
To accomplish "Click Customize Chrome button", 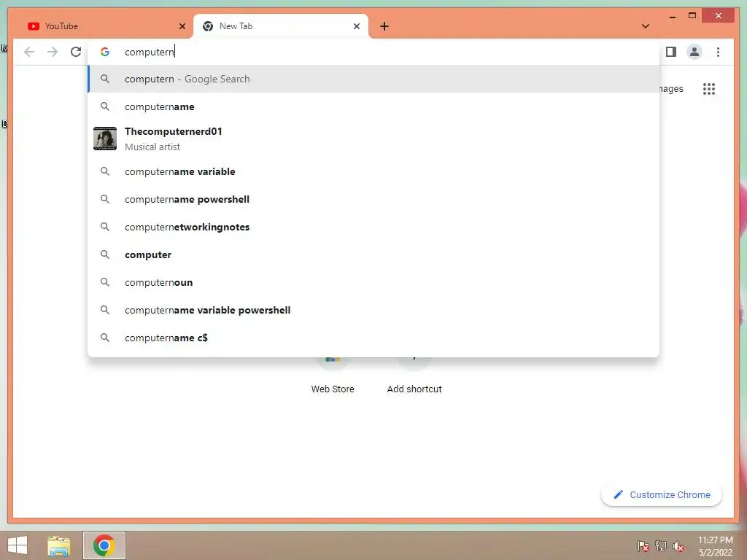I will pyautogui.click(x=661, y=495).
